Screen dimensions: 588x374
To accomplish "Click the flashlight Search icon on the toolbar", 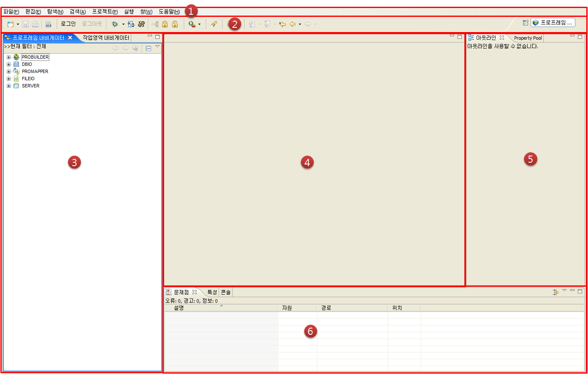I will 213,24.
